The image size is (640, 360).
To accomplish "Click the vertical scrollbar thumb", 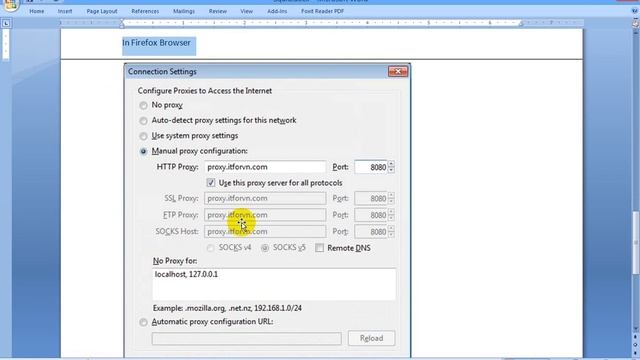I will (x=635, y=242).
